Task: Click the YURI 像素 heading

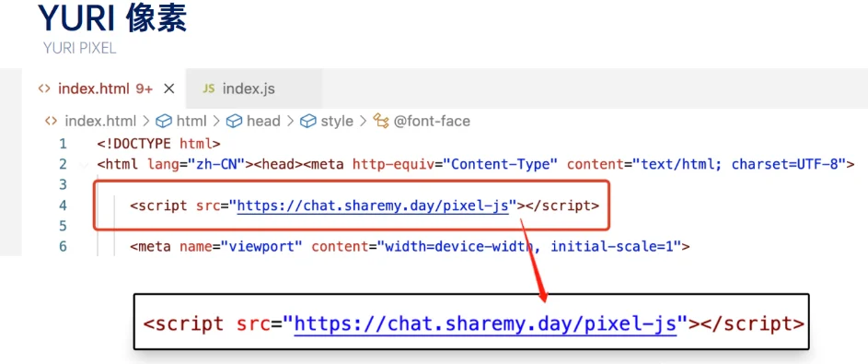Action: click(112, 18)
